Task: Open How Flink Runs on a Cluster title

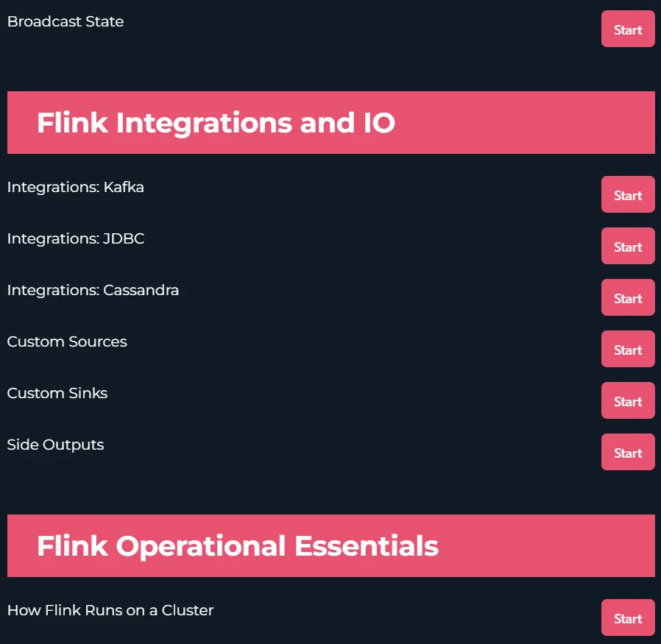Action: [x=110, y=610]
